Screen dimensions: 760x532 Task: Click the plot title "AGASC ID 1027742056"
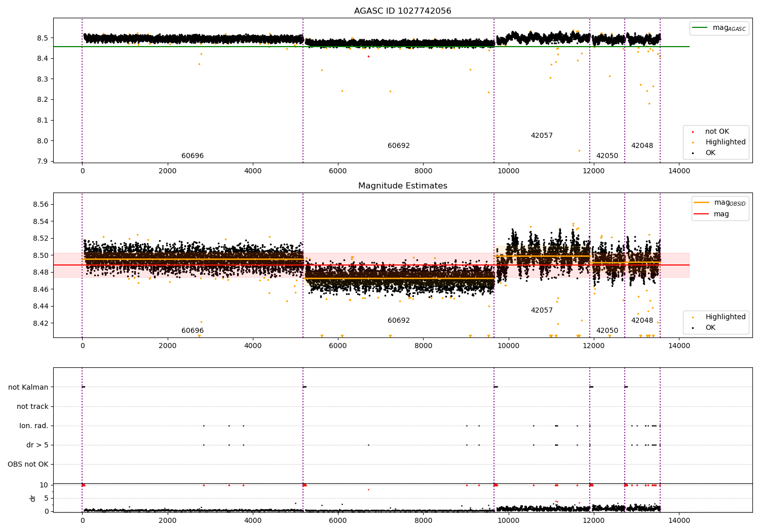click(x=402, y=11)
